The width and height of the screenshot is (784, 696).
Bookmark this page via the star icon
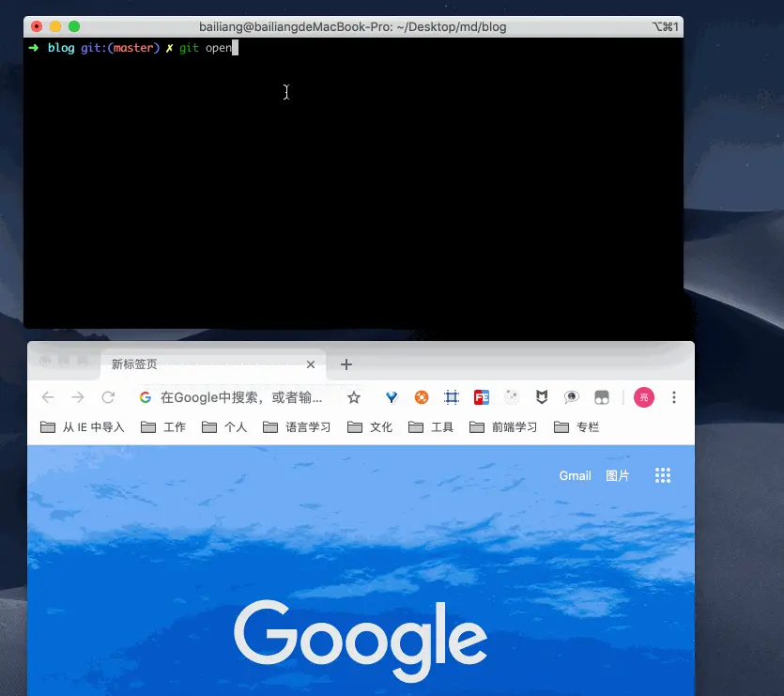pos(354,397)
